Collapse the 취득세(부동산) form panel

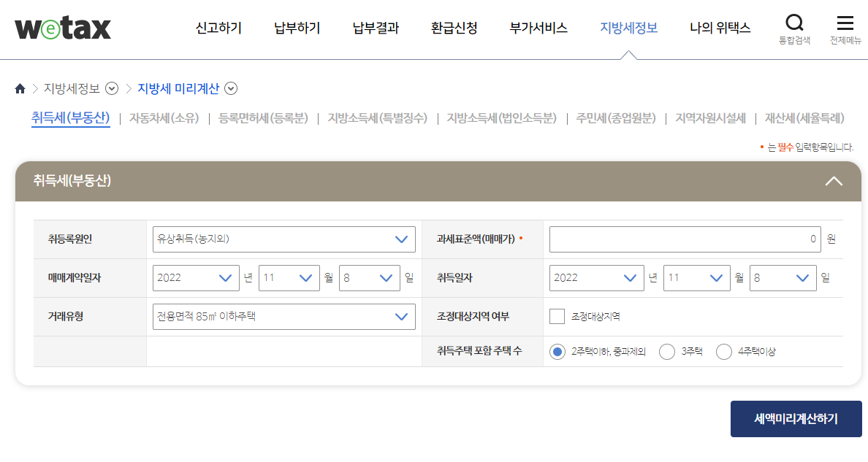pyautogui.click(x=834, y=181)
